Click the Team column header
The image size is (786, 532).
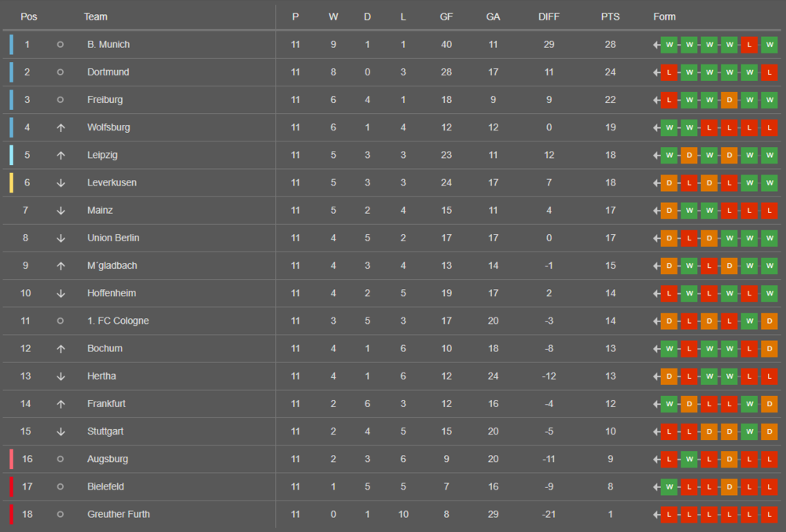coord(96,17)
